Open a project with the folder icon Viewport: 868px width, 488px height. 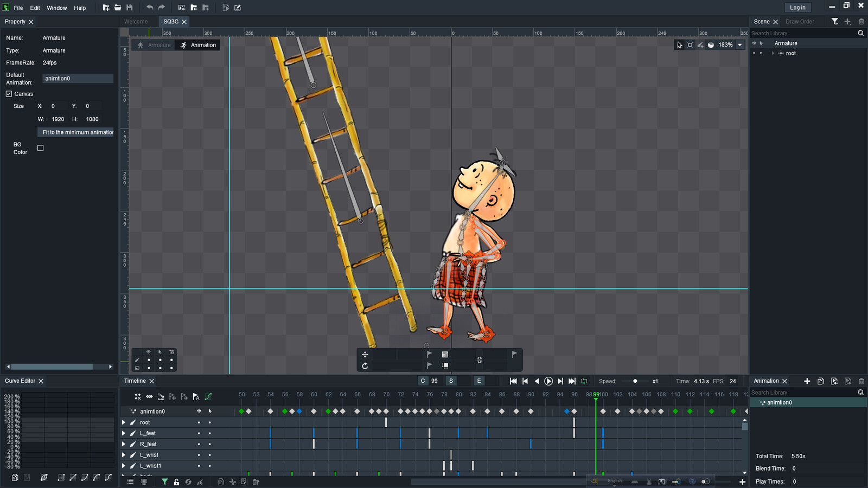pos(118,8)
